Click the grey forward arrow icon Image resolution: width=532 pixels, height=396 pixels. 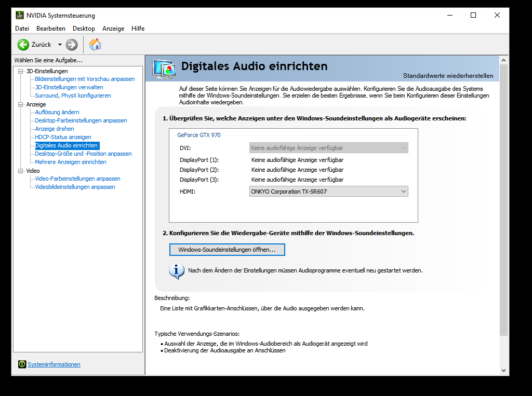[x=72, y=45]
